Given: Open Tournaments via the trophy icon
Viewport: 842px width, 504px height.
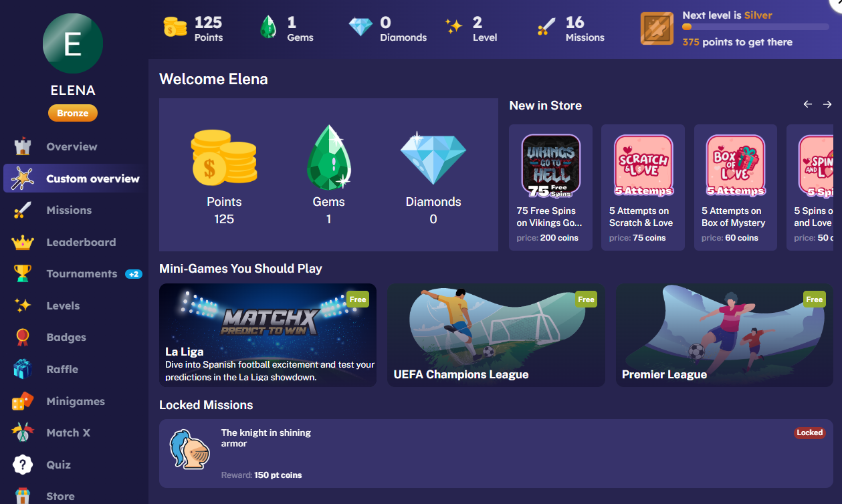Looking at the screenshot, I should click(x=23, y=274).
